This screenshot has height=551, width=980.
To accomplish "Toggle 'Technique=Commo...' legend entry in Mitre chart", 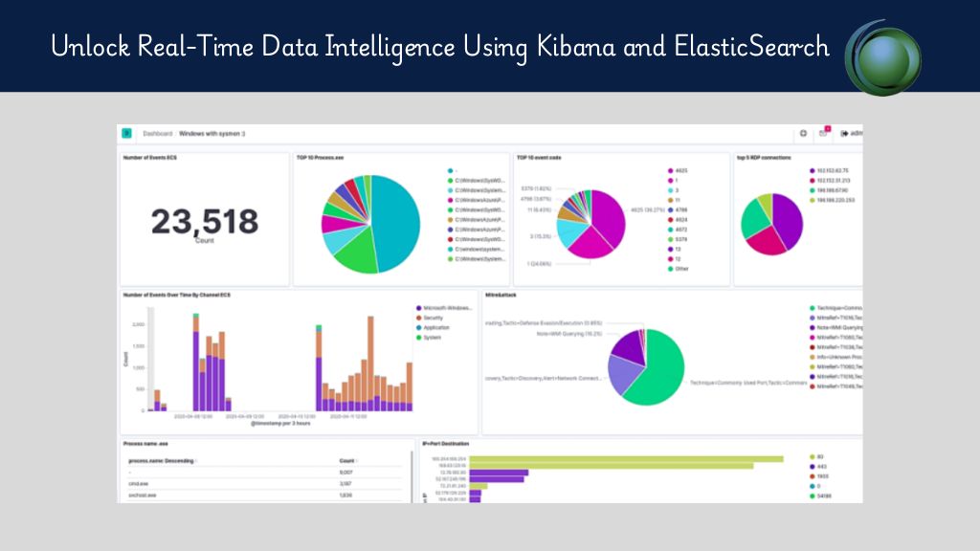I will (836, 308).
